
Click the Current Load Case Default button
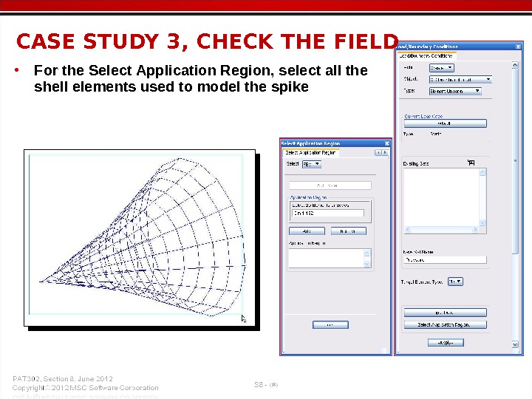445,123
